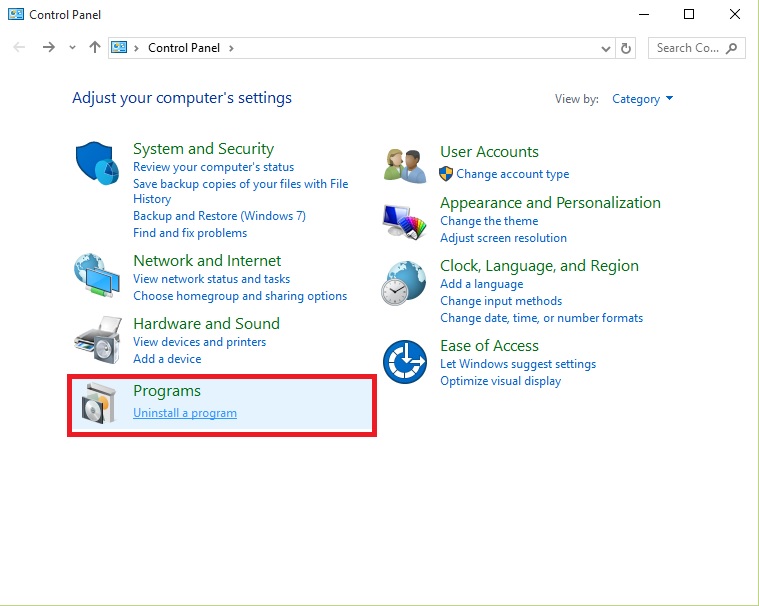Minimize the Control Panel window
The height and width of the screenshot is (606, 759).
coord(644,15)
